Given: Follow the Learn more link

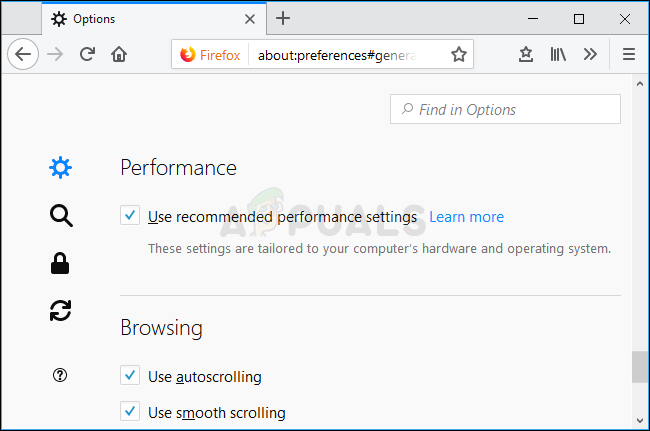Looking at the screenshot, I should point(466,217).
